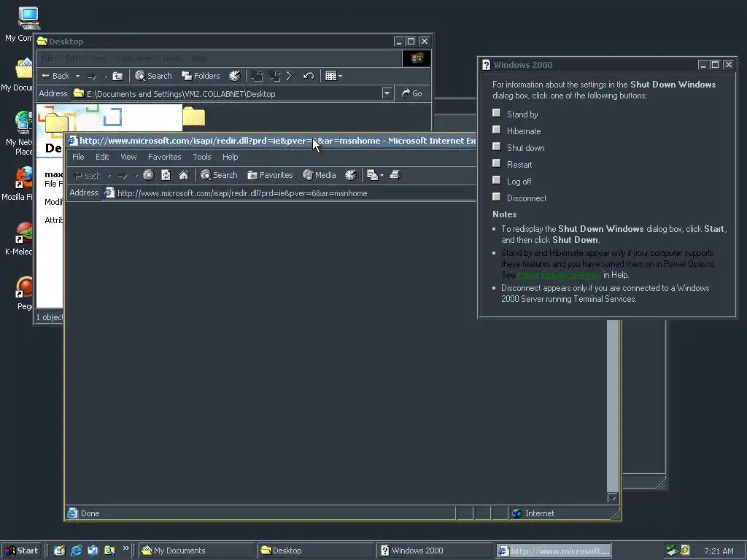Click Stop in the Internet Explorer toolbar
Screen dimensions: 747x560
(149, 175)
